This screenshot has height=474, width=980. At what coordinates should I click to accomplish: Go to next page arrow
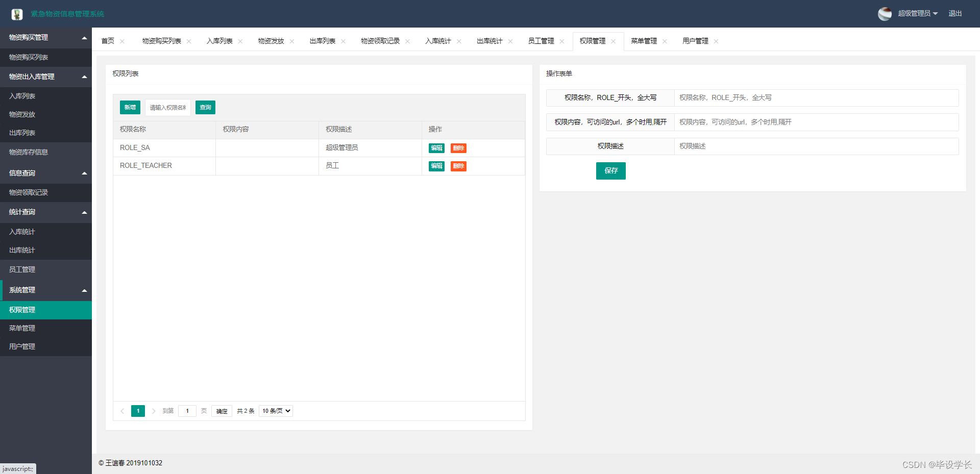tap(153, 411)
